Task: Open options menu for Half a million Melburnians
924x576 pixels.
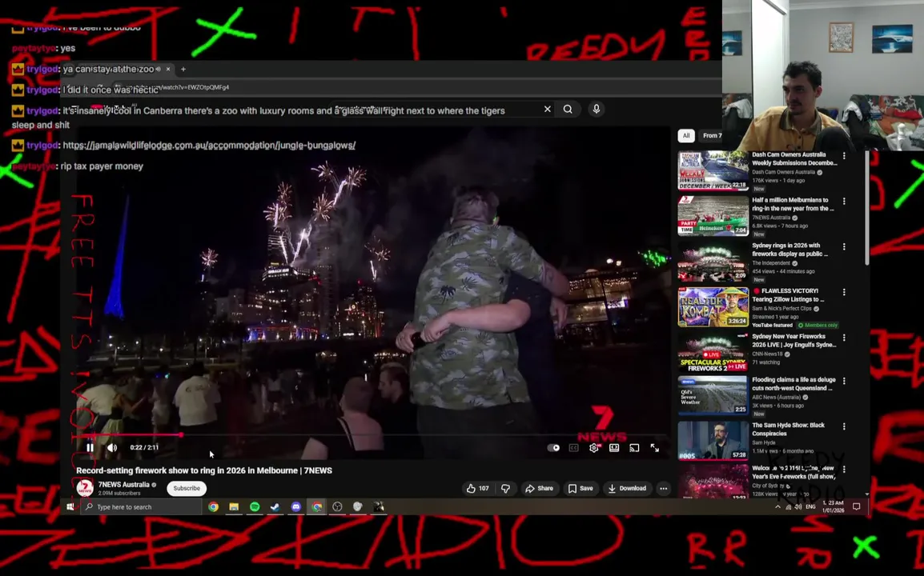Action: (844, 202)
